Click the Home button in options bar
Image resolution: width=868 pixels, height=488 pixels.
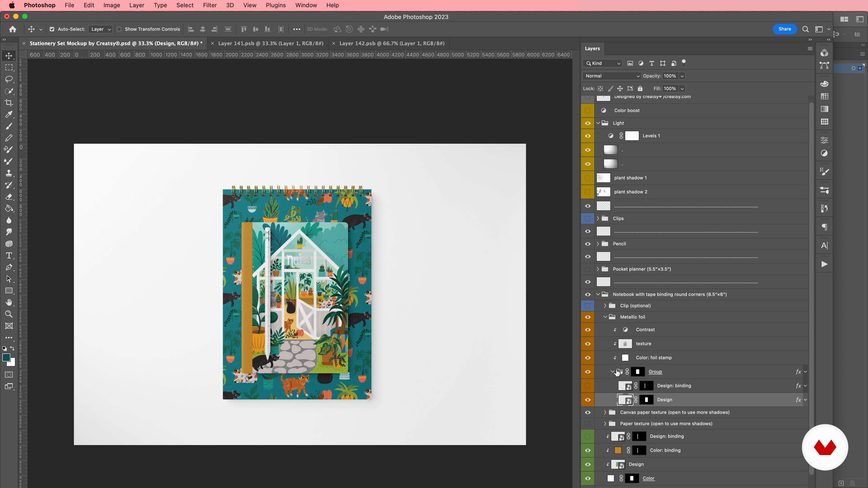pyautogui.click(x=13, y=29)
